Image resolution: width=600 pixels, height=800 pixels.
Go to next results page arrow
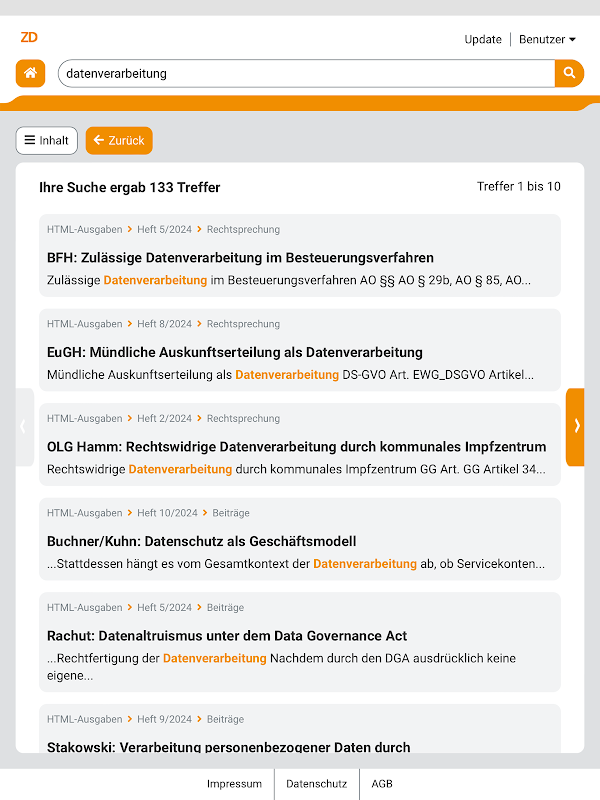point(576,427)
